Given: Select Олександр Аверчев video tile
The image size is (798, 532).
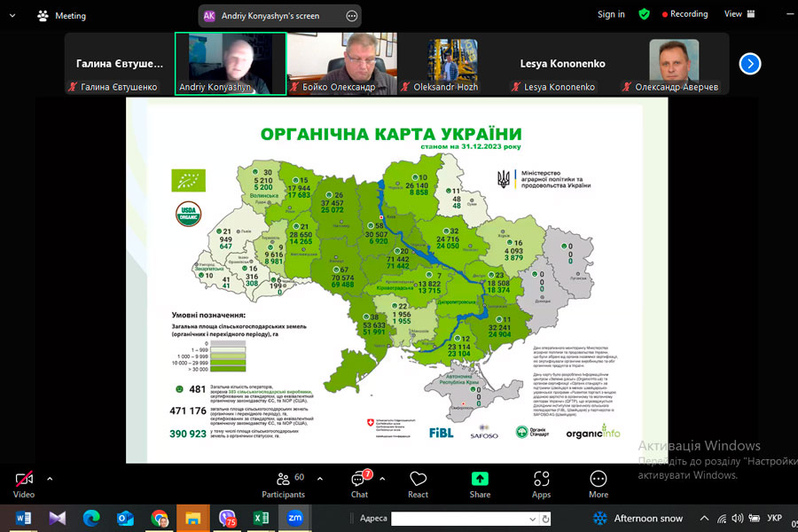Looking at the screenshot, I should [674, 64].
